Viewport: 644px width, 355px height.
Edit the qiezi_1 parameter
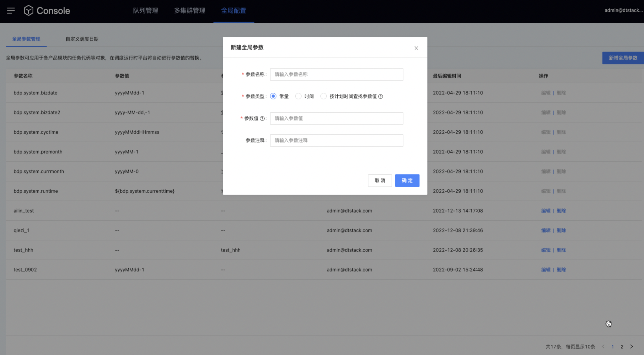[546, 230]
